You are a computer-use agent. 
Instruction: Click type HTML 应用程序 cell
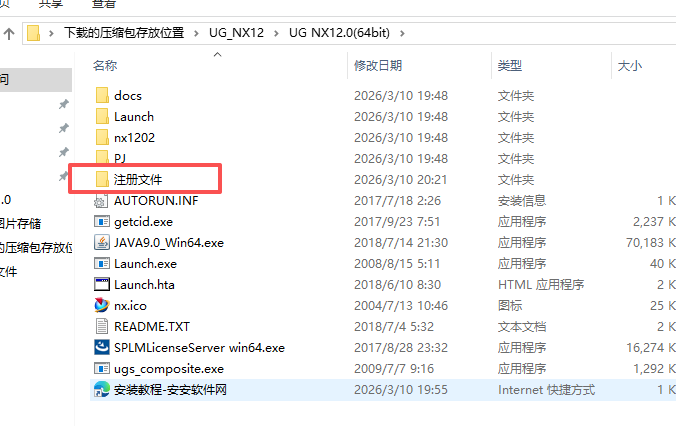click(541, 285)
